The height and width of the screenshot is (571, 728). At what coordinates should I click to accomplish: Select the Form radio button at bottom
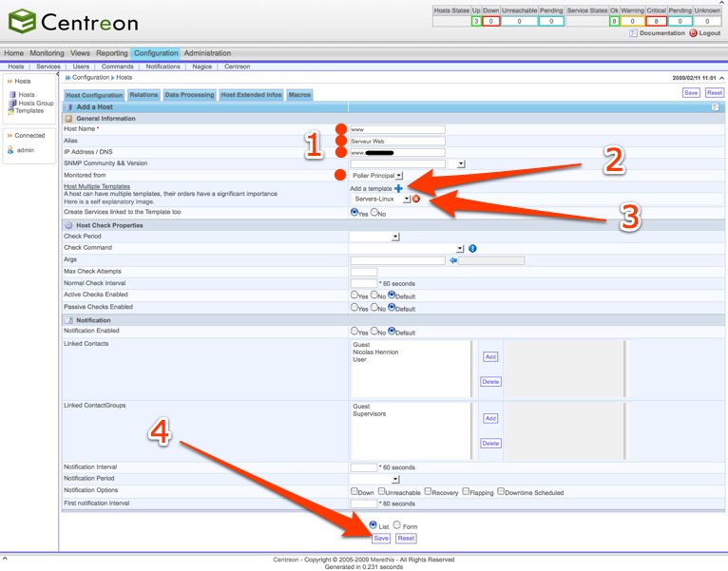397,524
